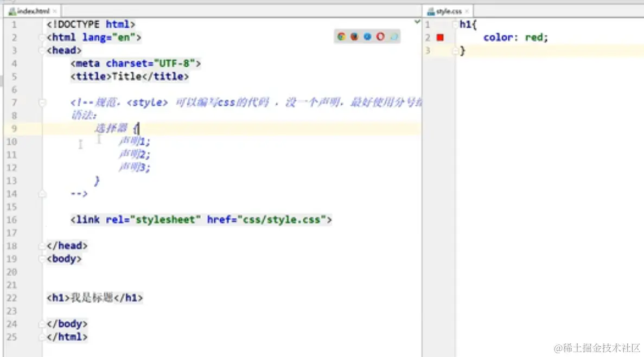This screenshot has height=357, width=644.
Task: Click the --> comment terminator
Action: tap(79, 194)
